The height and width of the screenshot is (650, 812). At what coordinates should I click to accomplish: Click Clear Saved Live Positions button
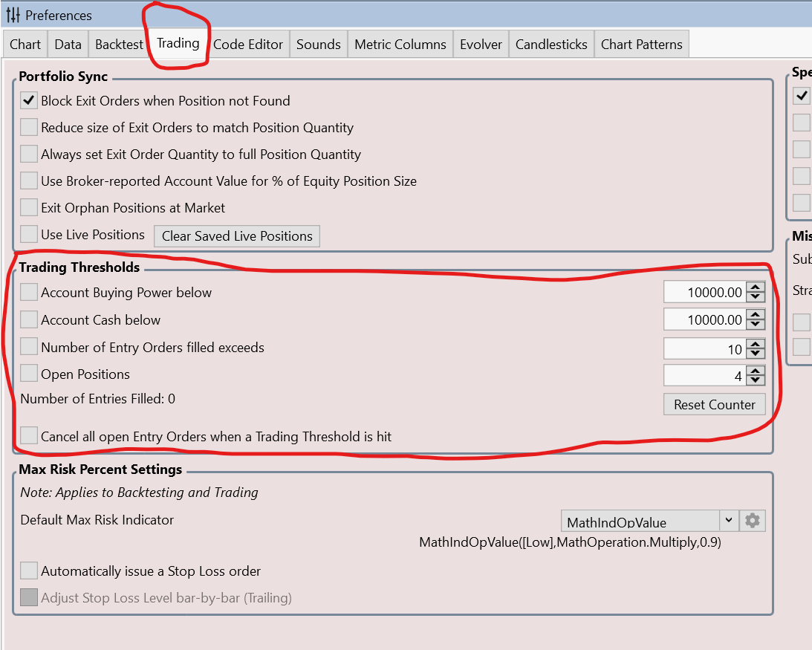pos(237,236)
